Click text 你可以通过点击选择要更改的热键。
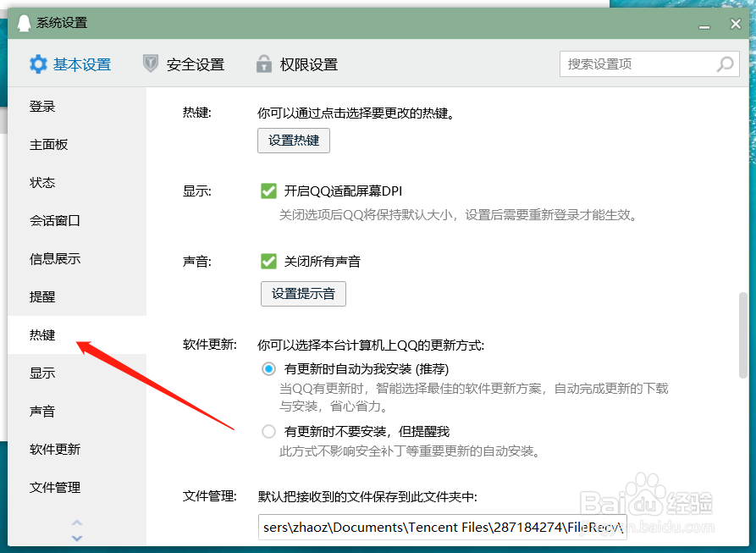Image resolution: width=756 pixels, height=553 pixels. click(x=356, y=113)
